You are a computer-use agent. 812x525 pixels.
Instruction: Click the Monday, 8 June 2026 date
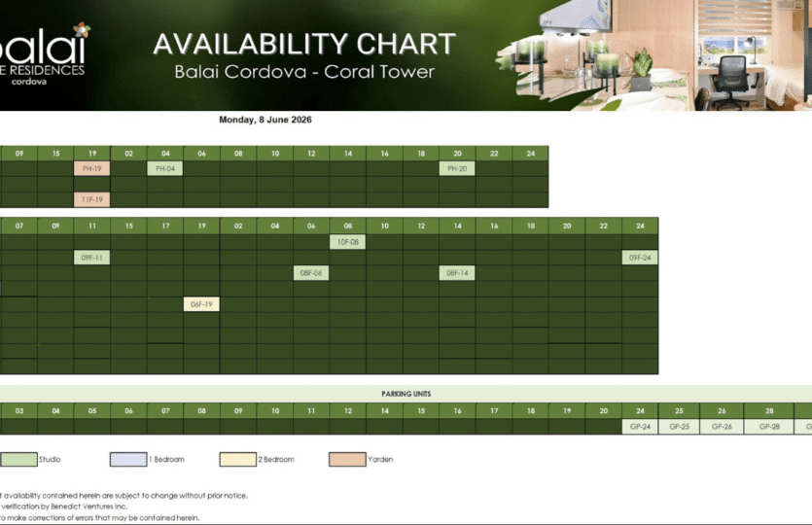pyautogui.click(x=265, y=120)
